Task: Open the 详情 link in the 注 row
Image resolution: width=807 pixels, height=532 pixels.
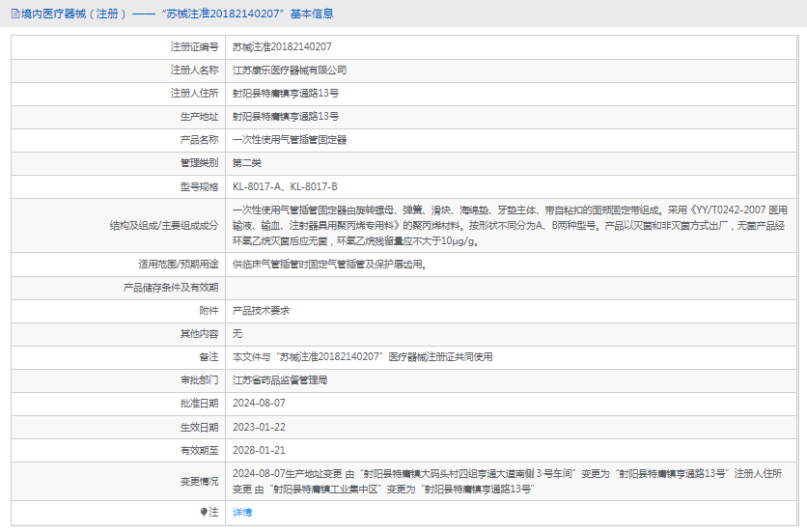Action: pyautogui.click(x=242, y=513)
